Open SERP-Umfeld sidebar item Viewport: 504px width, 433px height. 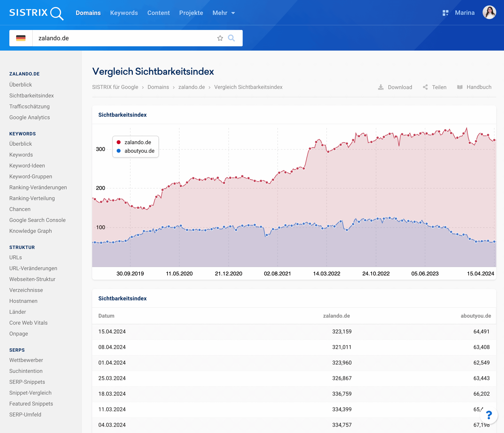coord(25,415)
